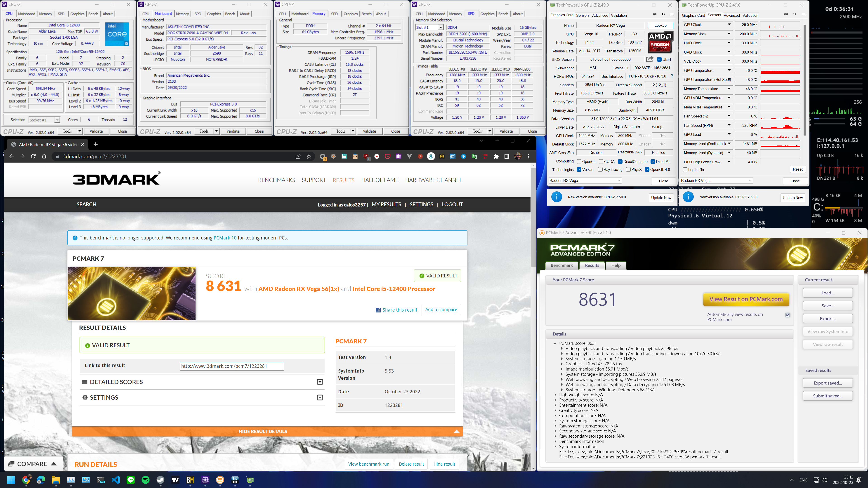868x488 pixels.
Task: Toggle the CUDA computing checkbox
Action: 601,162
